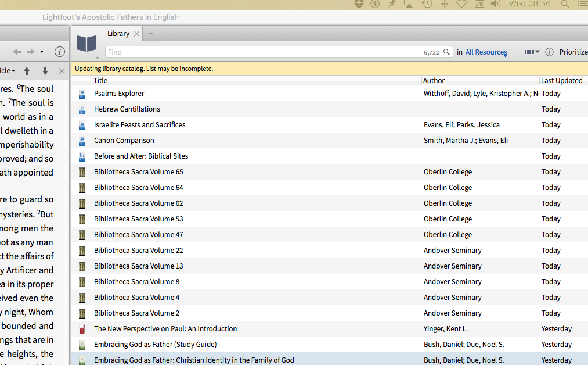Click the Canon Comparison row icon
The image size is (588, 365).
[82, 141]
